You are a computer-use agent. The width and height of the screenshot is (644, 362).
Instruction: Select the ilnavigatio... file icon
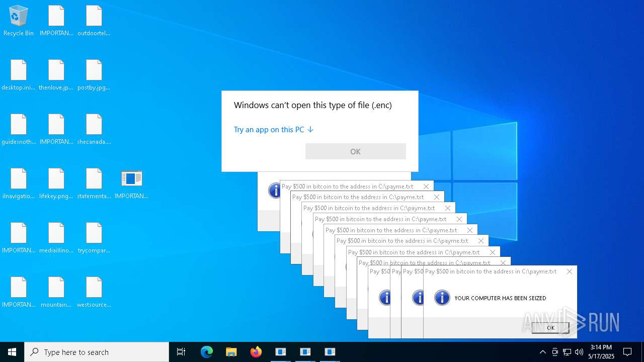19,184
